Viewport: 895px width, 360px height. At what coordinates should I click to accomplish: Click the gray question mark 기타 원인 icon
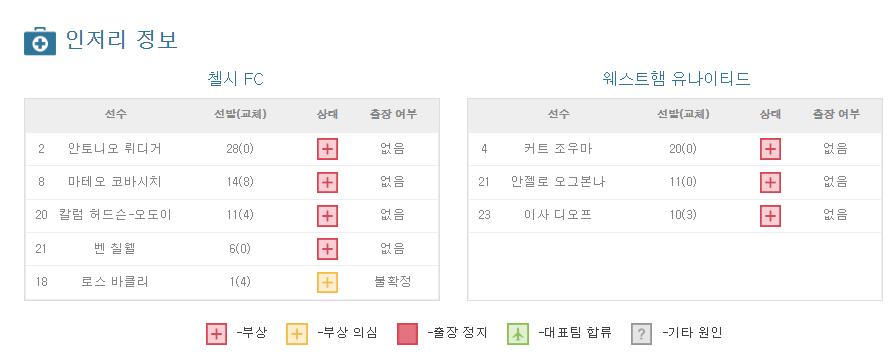(642, 334)
